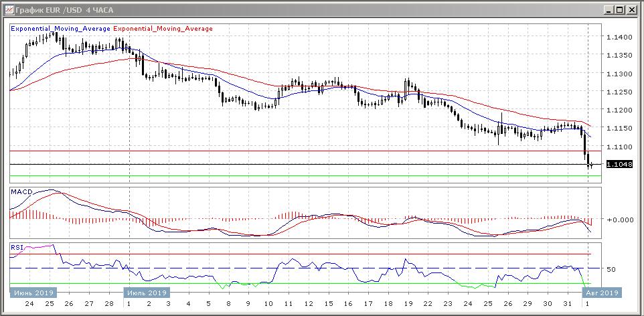Click date 10 on the time axis
Image resolution: width=644 pixels, height=316 pixels.
(268, 304)
